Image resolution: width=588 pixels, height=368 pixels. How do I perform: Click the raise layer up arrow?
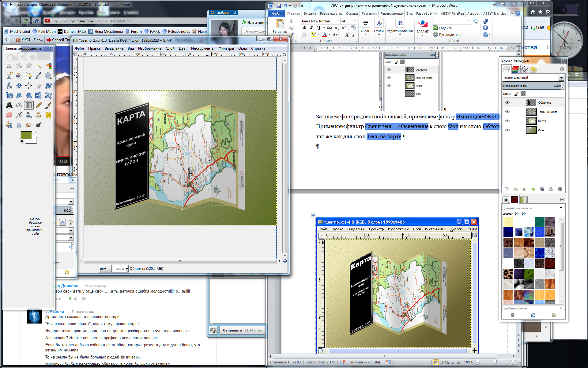(524, 190)
